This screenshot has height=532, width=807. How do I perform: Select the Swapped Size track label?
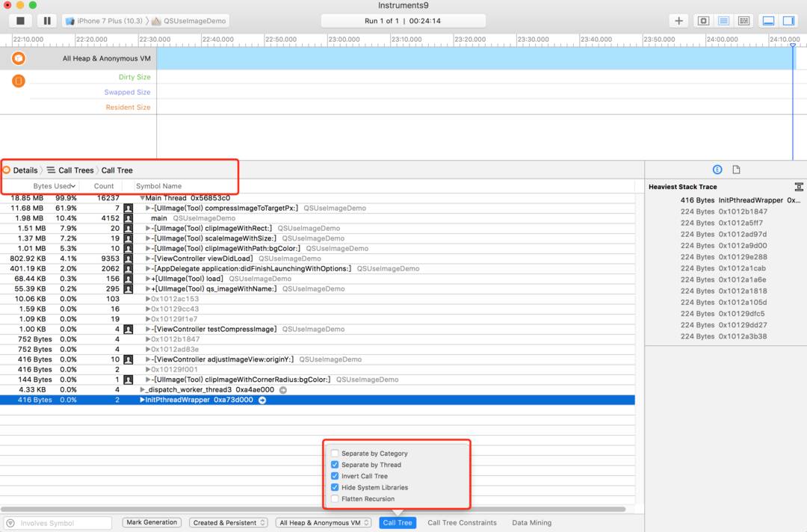click(x=127, y=92)
